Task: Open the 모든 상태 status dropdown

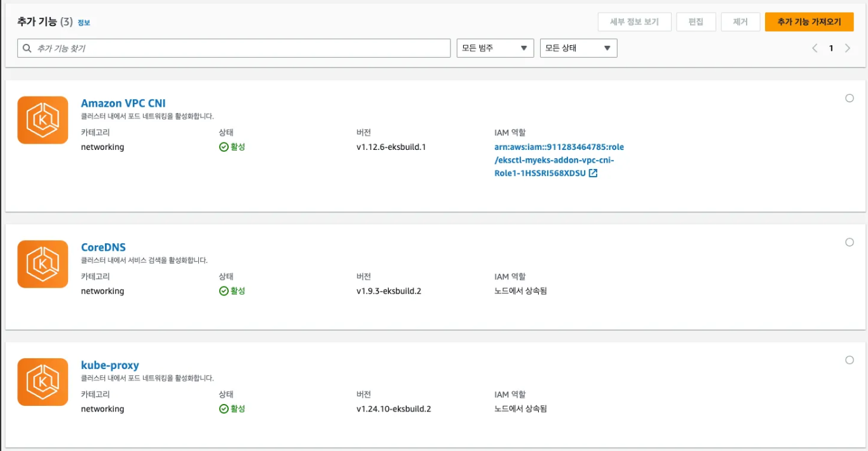Action: 578,48
